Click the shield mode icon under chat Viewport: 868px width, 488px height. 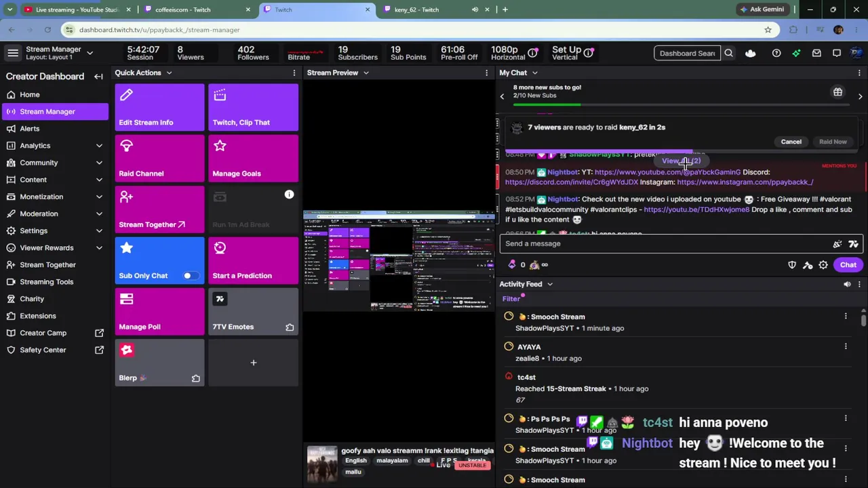[792, 265]
